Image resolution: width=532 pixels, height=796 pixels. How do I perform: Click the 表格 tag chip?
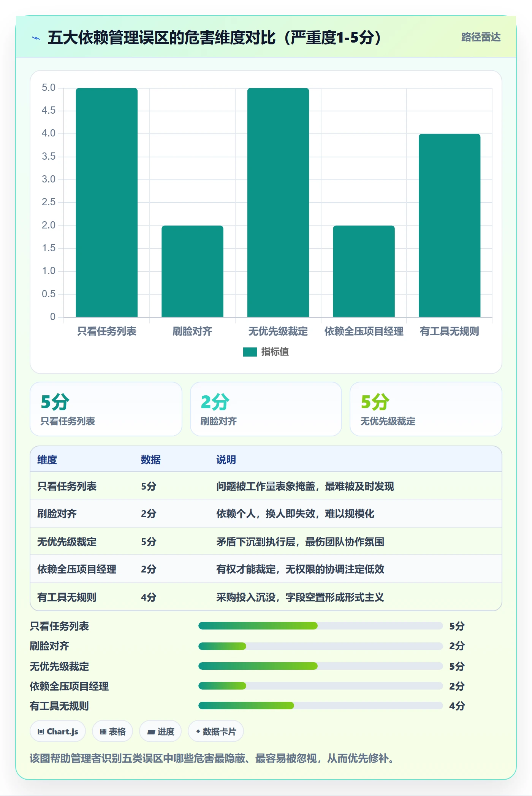coord(112,731)
